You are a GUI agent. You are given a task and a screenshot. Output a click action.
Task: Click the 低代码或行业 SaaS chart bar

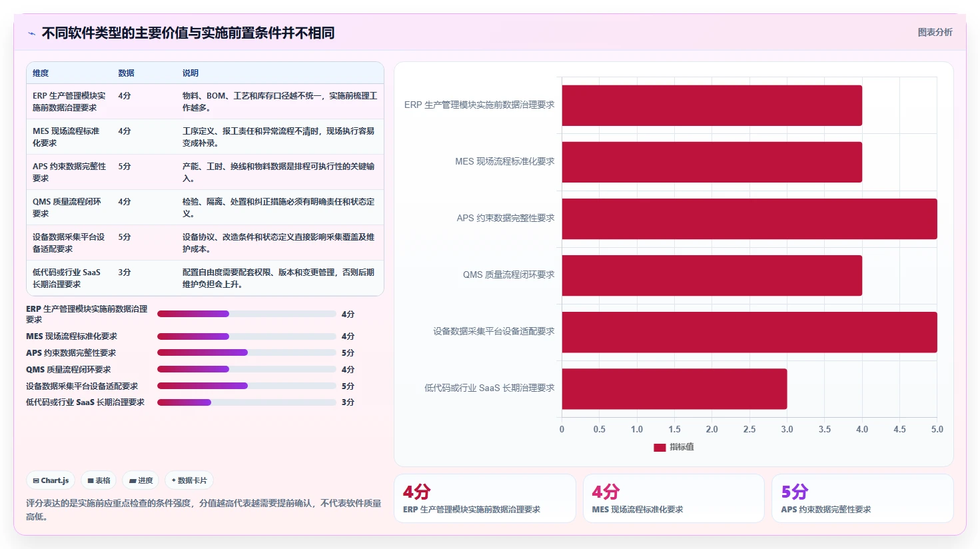coord(674,388)
